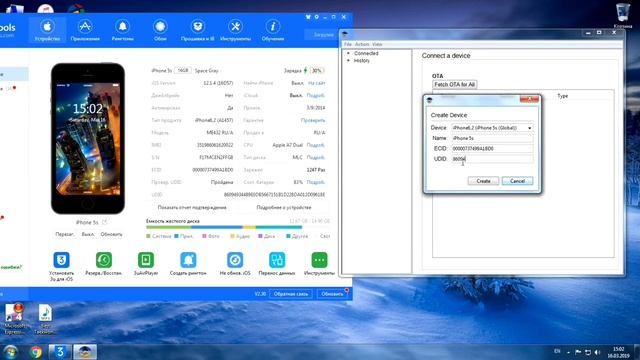640x360 pixels.
Task: Click Cancel in Create Device dialog
Action: pyautogui.click(x=517, y=181)
